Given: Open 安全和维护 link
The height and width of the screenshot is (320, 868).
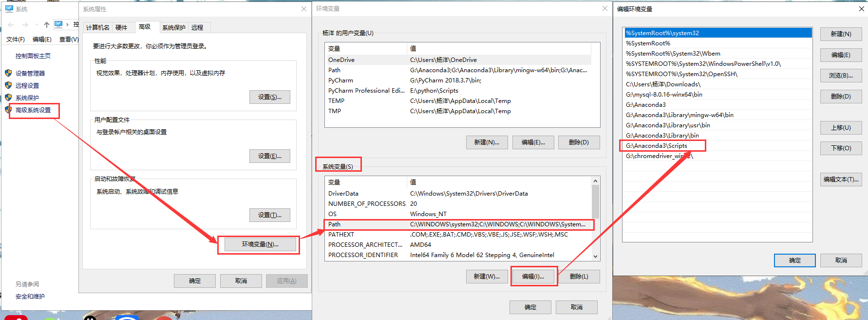Looking at the screenshot, I should pyautogui.click(x=30, y=297).
